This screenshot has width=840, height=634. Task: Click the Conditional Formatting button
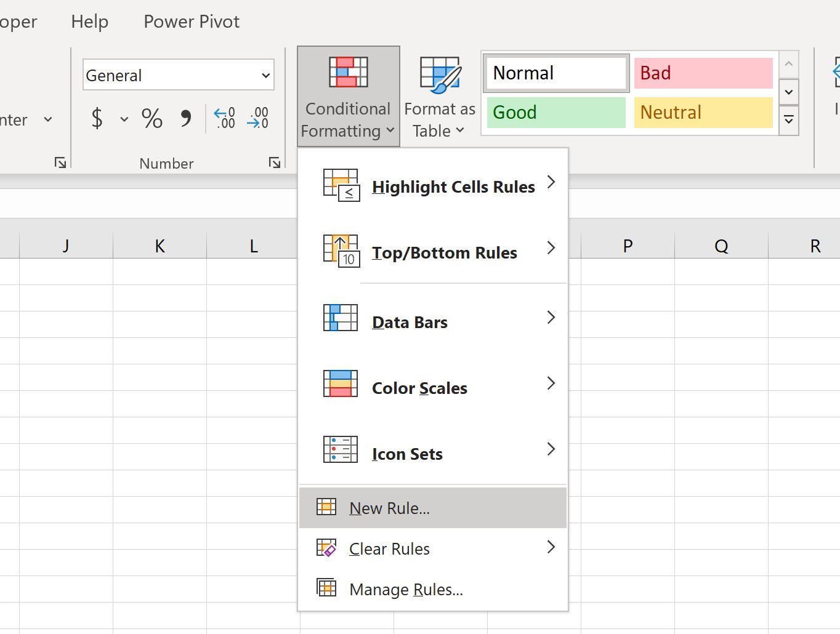click(348, 96)
